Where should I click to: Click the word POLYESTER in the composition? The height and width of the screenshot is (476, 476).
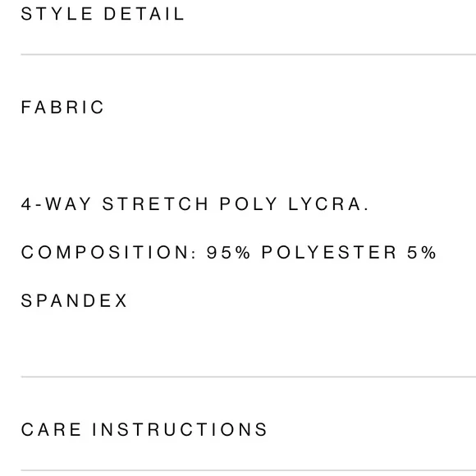[329, 252]
